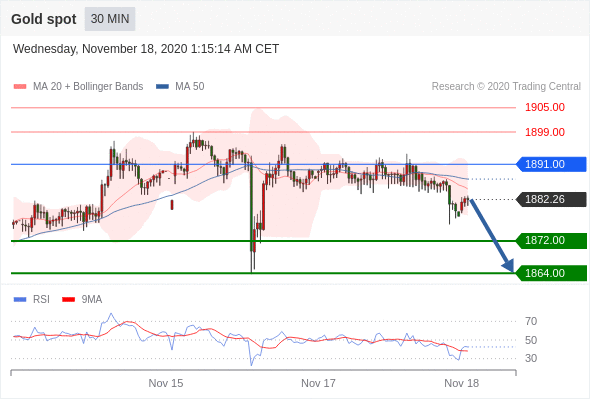This screenshot has height=400, width=590.
Task: Click the Nov 15 date axis label
Action: pyautogui.click(x=166, y=383)
